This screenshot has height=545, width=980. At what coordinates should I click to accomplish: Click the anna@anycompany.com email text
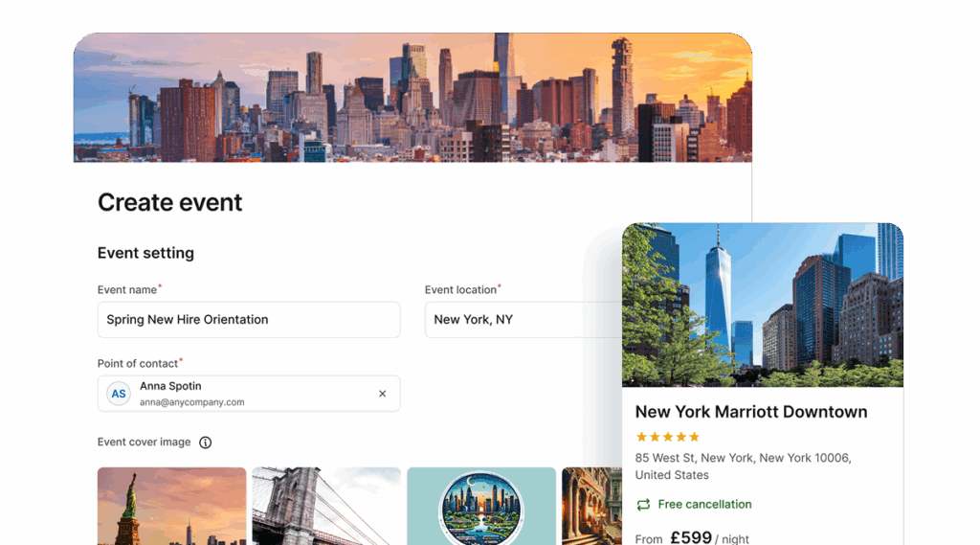[x=191, y=402]
